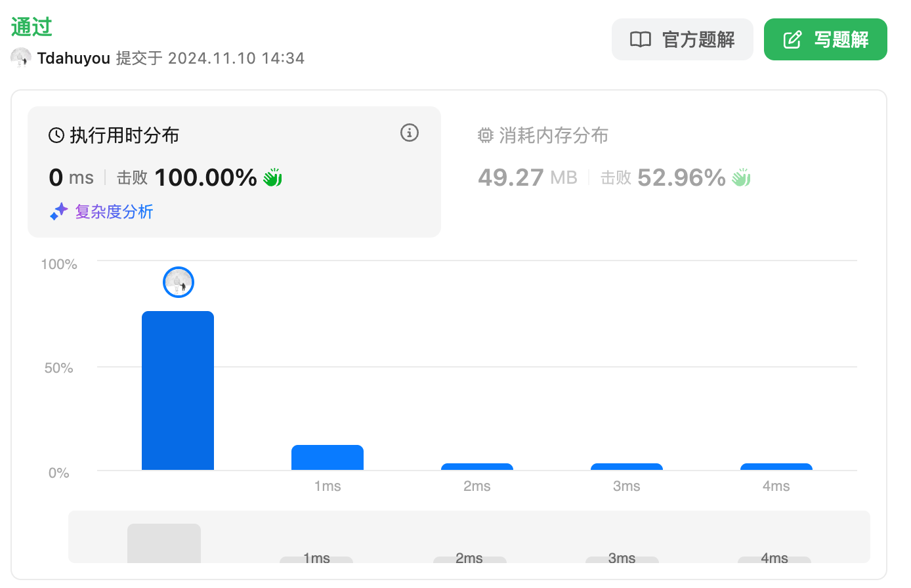Click the 100.00% beats value

pyautogui.click(x=205, y=177)
